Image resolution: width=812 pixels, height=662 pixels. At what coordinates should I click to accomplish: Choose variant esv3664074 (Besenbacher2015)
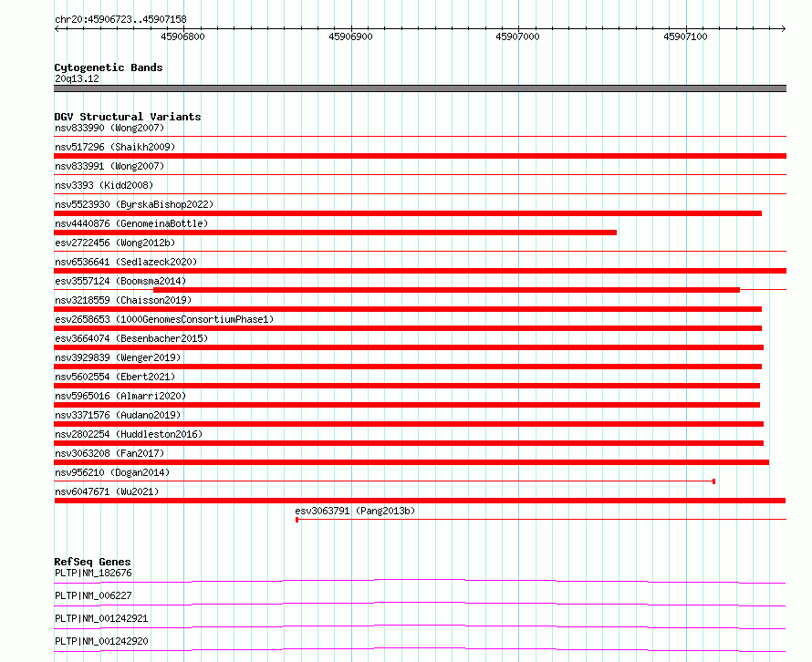click(131, 338)
